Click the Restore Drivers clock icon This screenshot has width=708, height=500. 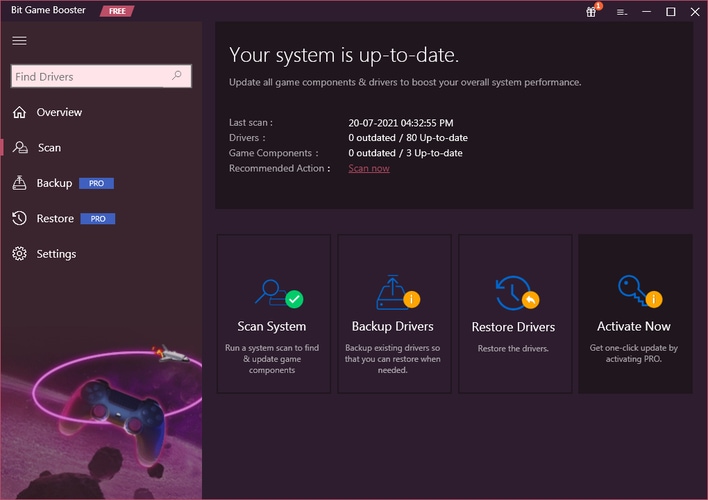click(x=514, y=293)
